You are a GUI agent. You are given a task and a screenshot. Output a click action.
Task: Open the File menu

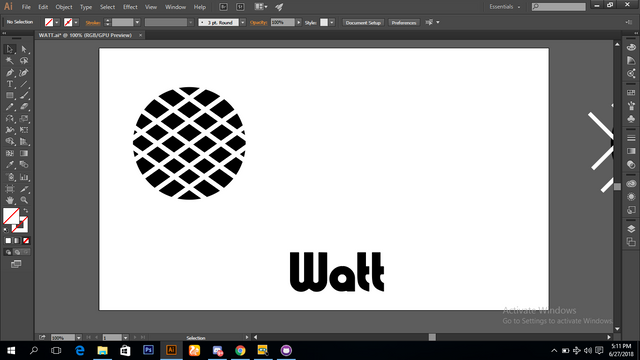[26, 7]
